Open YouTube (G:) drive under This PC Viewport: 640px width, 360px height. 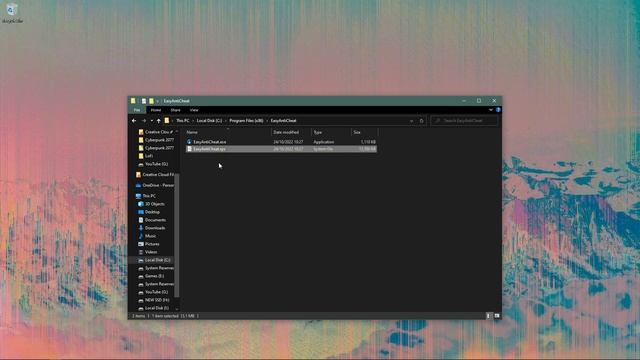pos(153,292)
